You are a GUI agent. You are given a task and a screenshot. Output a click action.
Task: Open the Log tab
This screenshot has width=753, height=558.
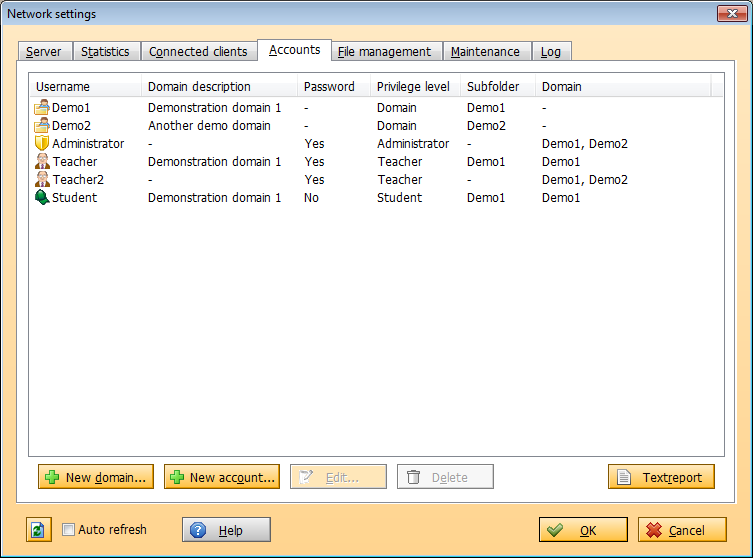551,52
